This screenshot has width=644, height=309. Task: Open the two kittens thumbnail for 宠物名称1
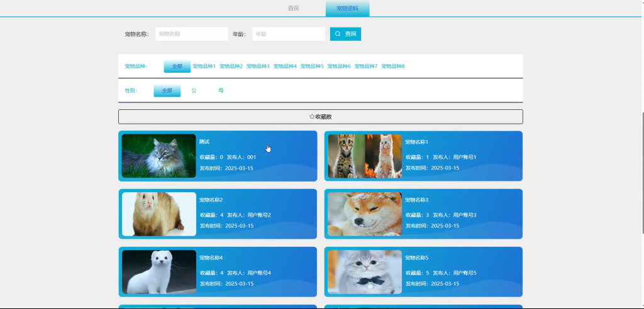[365, 156]
